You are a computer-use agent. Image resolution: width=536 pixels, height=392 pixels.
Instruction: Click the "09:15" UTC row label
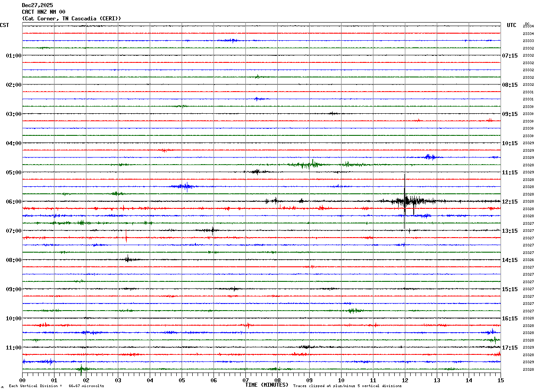pyautogui.click(x=510, y=114)
